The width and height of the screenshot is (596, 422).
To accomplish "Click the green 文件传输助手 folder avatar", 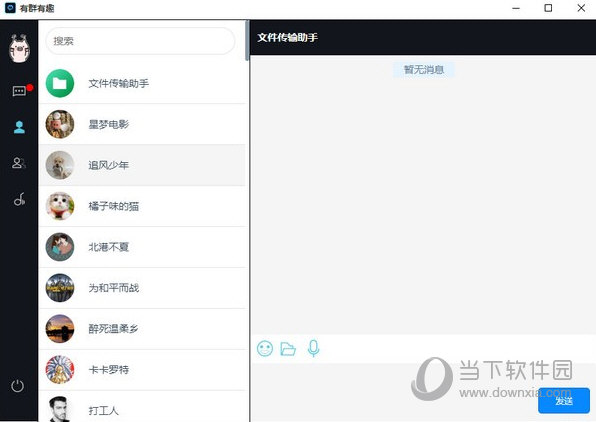I will (x=60, y=83).
